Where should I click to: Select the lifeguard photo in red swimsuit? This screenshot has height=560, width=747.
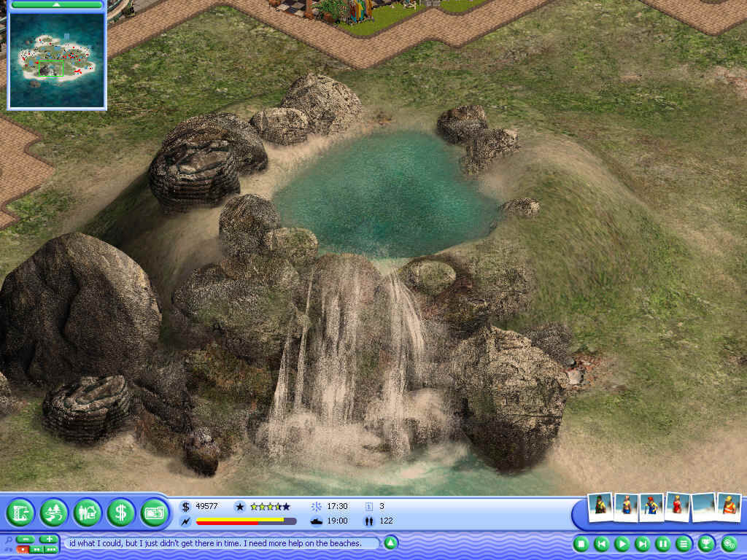[x=678, y=507]
